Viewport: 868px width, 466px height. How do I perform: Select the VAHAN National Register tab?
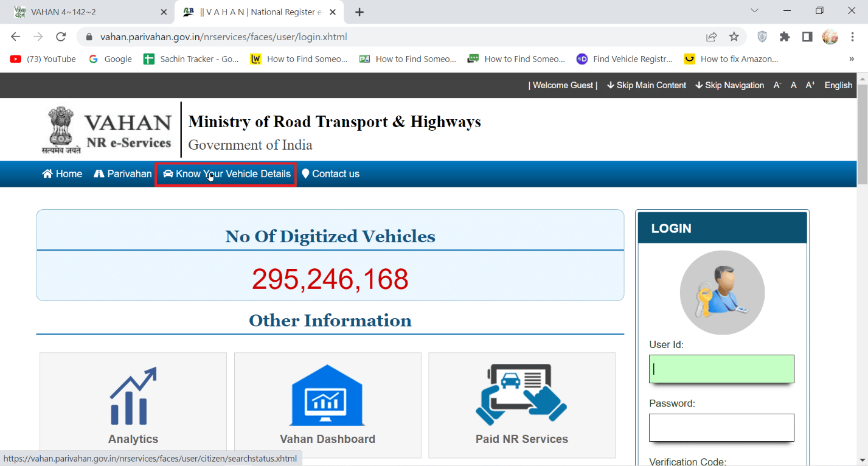(x=260, y=12)
